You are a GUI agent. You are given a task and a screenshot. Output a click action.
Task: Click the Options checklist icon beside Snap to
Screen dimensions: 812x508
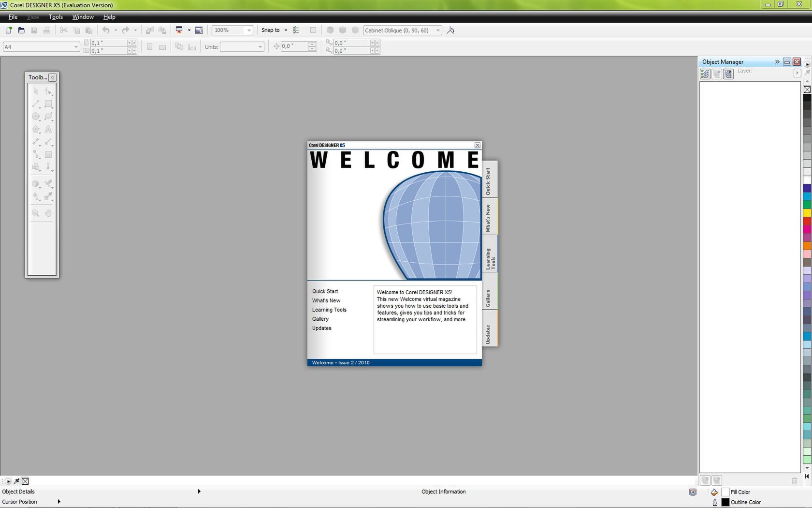click(296, 30)
